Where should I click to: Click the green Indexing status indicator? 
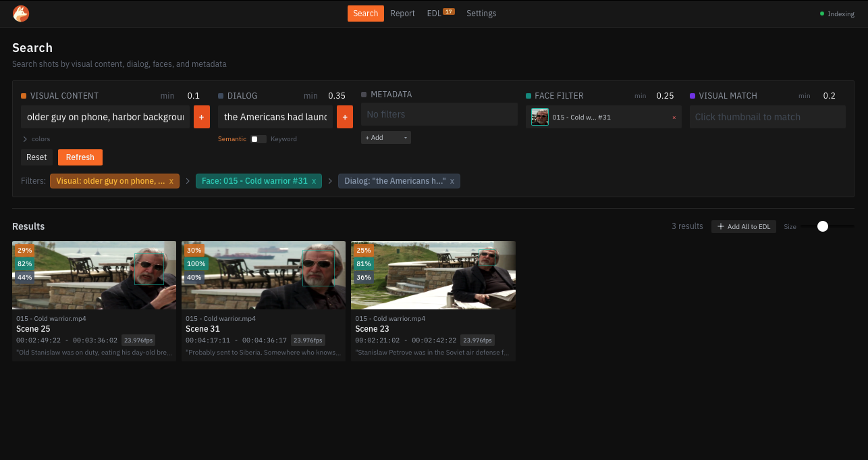tap(821, 14)
